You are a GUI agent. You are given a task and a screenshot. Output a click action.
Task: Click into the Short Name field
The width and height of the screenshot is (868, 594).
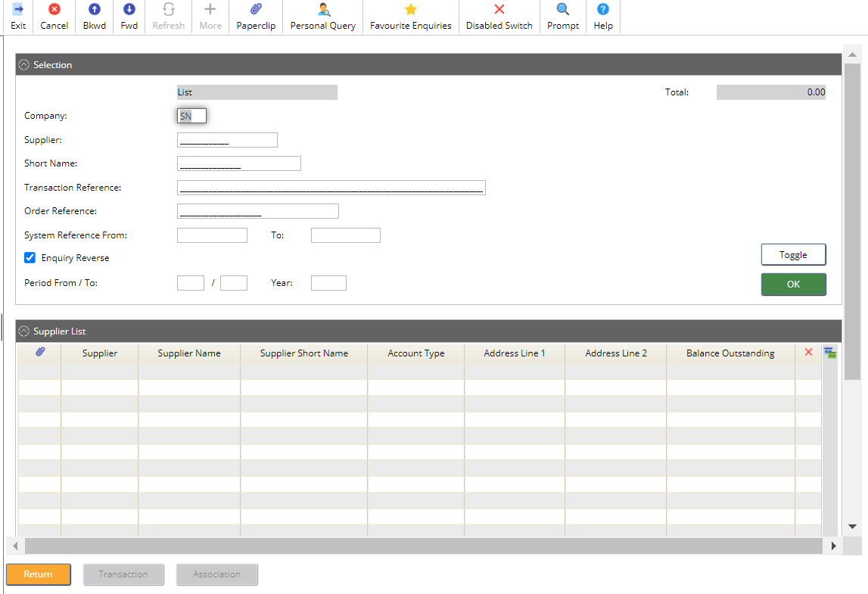(239, 163)
